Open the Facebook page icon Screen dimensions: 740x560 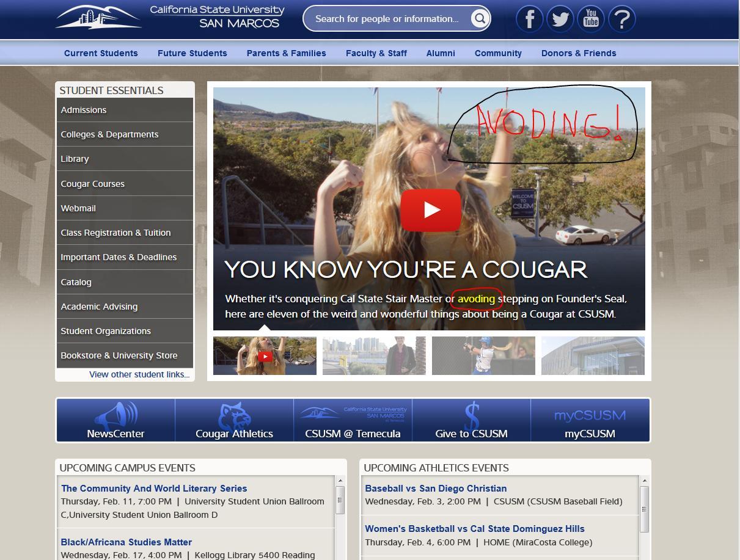click(x=529, y=19)
